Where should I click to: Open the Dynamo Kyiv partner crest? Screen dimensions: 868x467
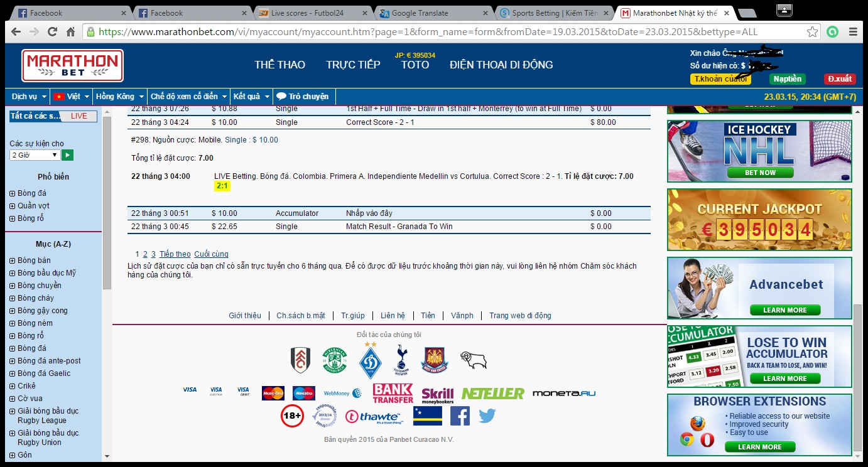371,360
